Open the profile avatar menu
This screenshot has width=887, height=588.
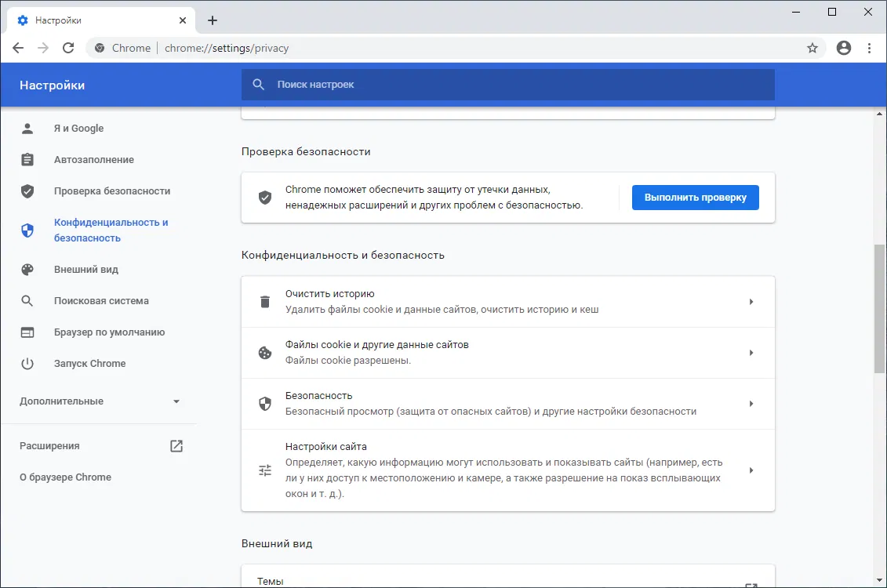(x=843, y=48)
